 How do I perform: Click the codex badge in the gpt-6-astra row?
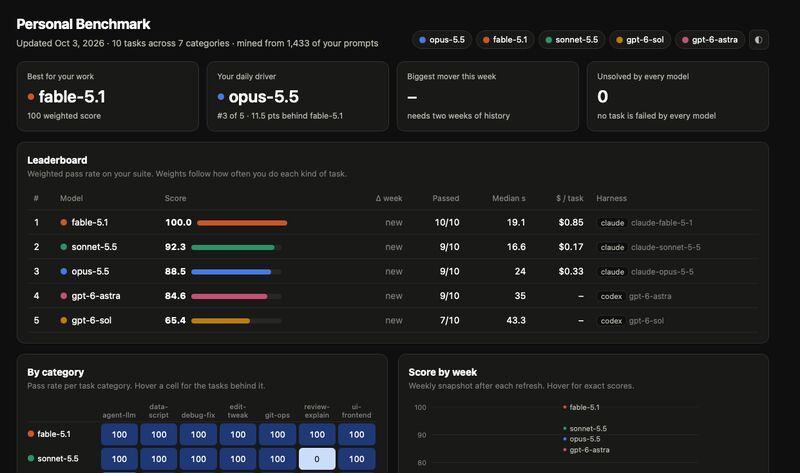pyautogui.click(x=611, y=296)
